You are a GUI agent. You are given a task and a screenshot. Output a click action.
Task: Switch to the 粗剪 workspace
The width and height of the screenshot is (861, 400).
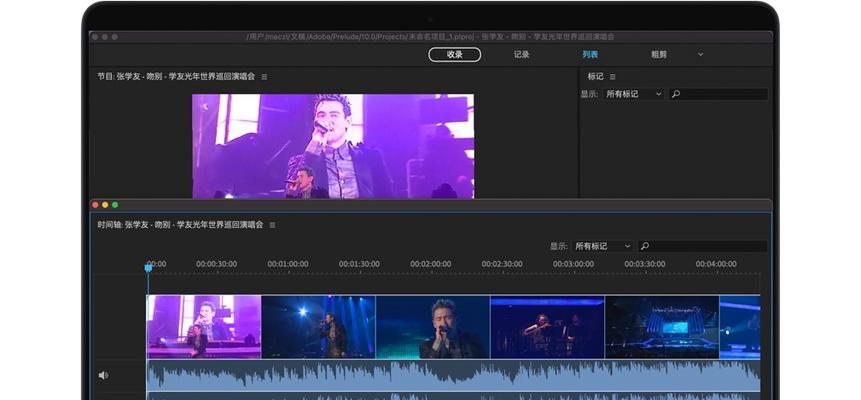[659, 54]
